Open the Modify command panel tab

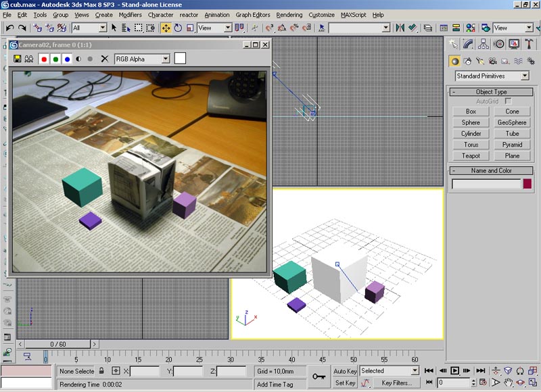click(469, 44)
